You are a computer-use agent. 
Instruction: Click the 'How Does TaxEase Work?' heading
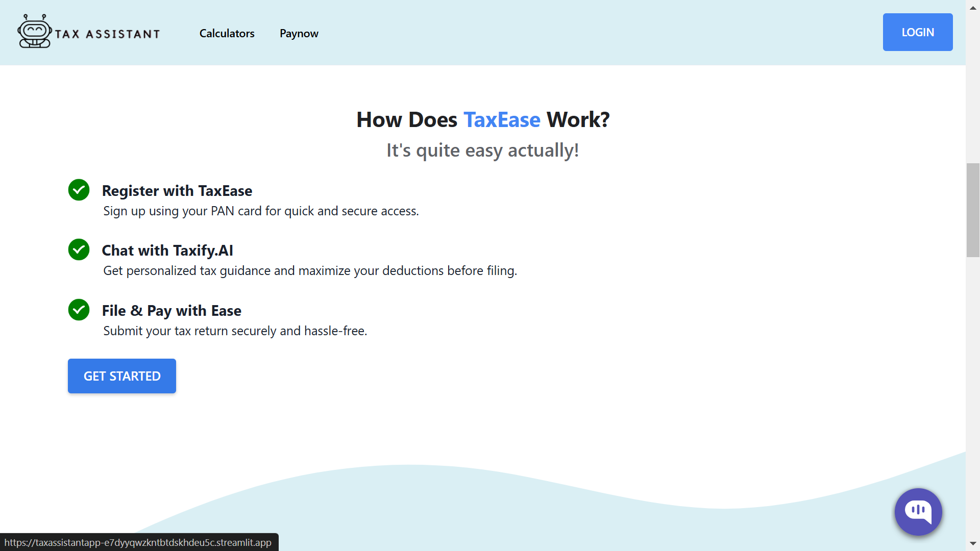point(483,120)
